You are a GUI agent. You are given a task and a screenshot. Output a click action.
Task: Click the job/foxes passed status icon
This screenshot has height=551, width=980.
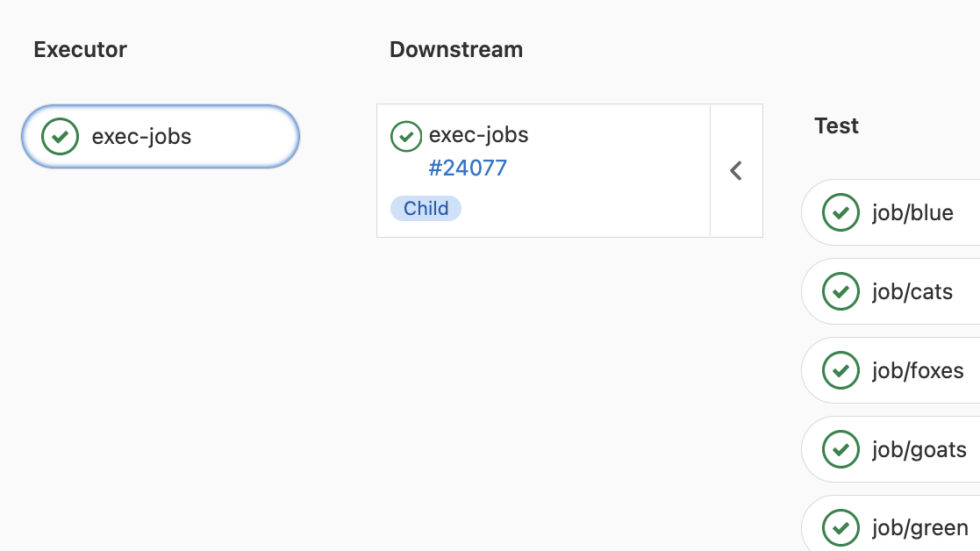pyautogui.click(x=840, y=371)
